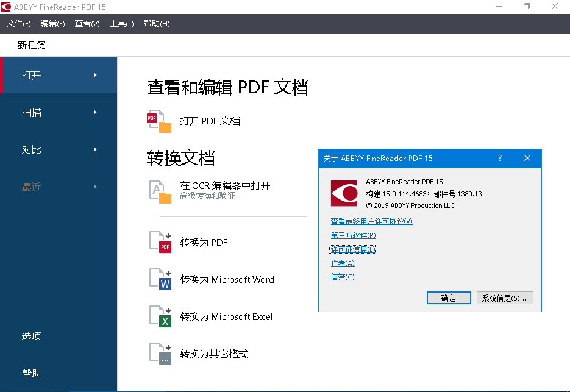The width and height of the screenshot is (570, 392).
Task: Maximize the main FineReader window
Action: (x=527, y=7)
